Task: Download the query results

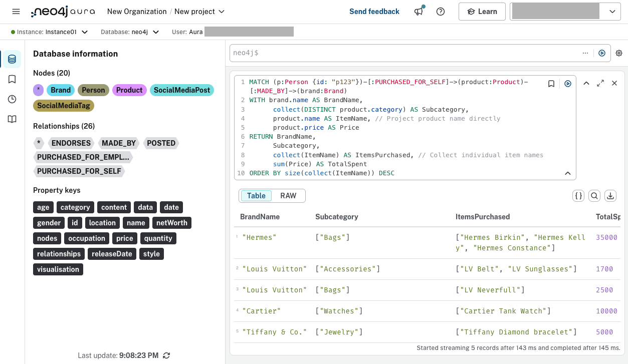Action: (x=610, y=196)
